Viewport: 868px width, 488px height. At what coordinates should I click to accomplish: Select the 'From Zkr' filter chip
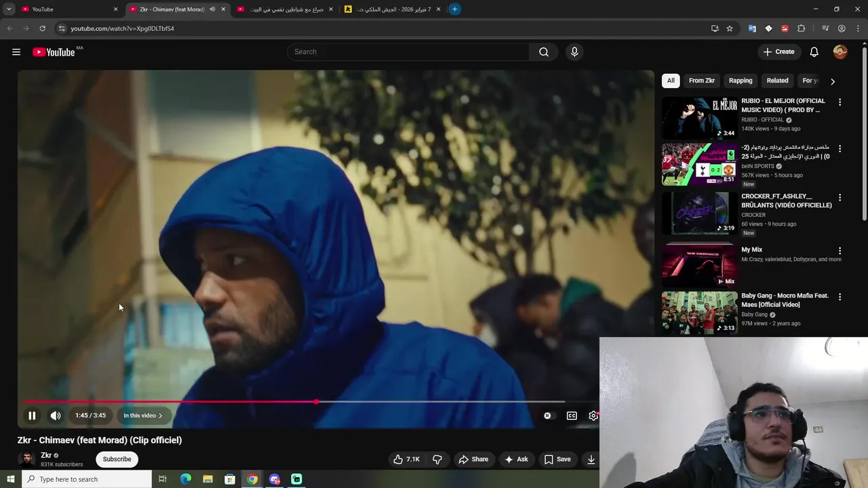[x=702, y=81]
